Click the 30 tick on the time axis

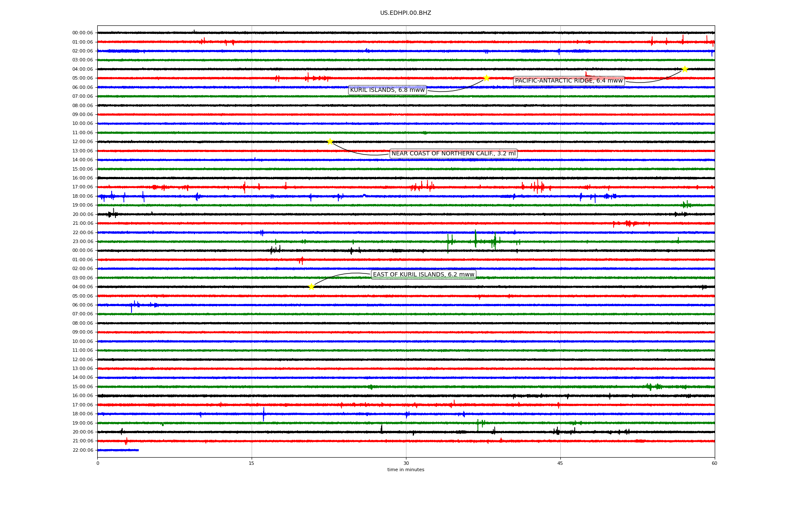406,463
